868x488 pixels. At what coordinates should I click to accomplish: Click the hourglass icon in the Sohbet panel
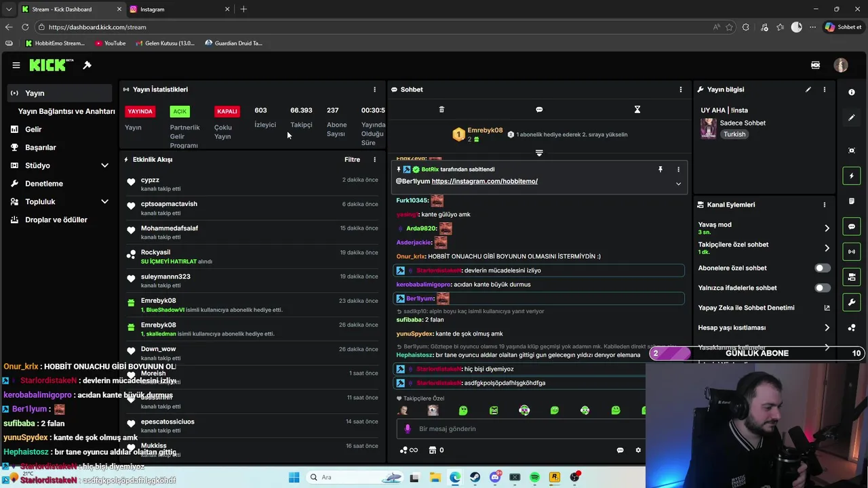(637, 109)
